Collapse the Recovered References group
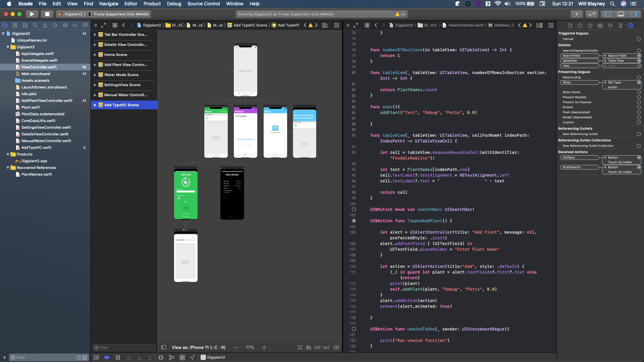This screenshot has height=362, width=644. click(8, 168)
